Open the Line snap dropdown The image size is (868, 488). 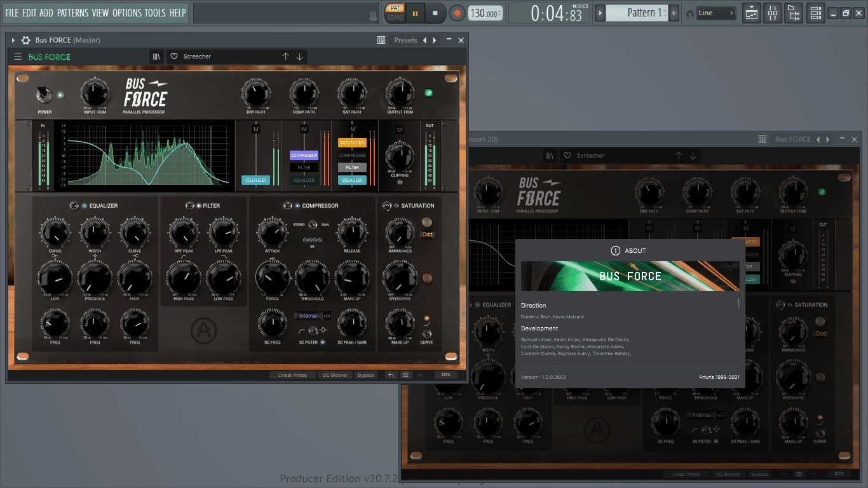pos(716,13)
